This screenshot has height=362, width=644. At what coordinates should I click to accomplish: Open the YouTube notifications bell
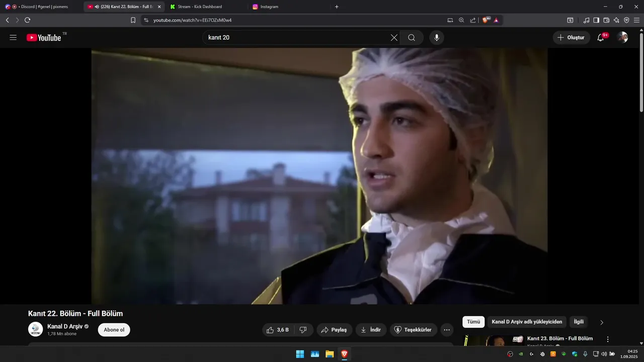pos(600,38)
